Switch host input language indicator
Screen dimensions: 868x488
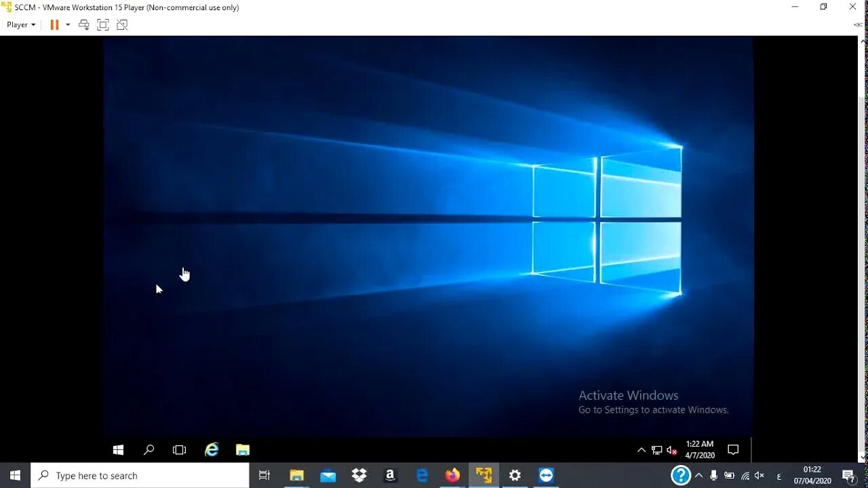[778, 476]
